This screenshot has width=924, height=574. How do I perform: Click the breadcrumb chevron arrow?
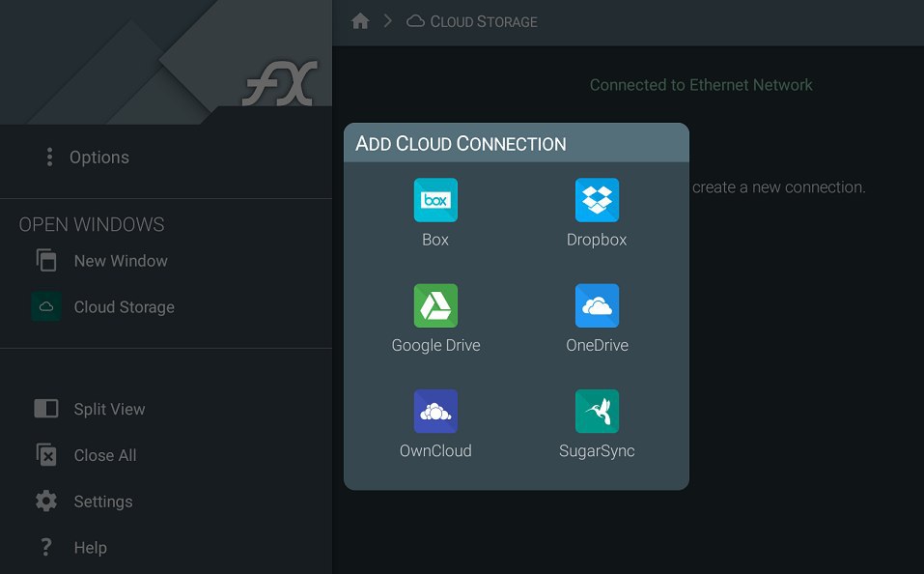coord(387,21)
